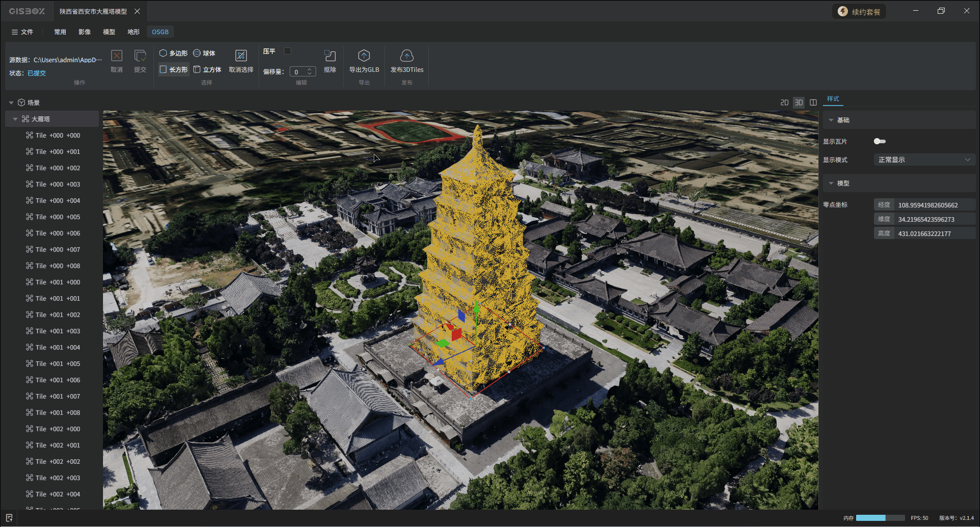This screenshot has width=980, height=527.
Task: Collapse the 大雁塔 tree node
Action: (x=15, y=119)
